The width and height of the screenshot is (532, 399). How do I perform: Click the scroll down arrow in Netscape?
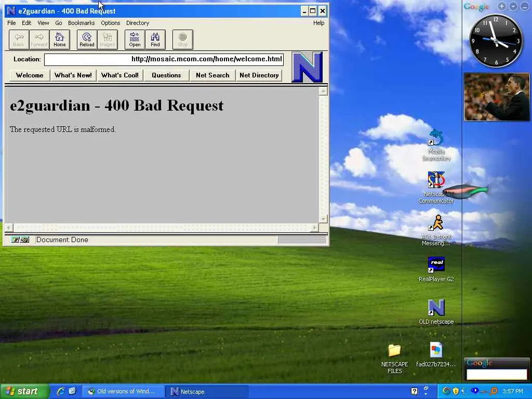(323, 219)
